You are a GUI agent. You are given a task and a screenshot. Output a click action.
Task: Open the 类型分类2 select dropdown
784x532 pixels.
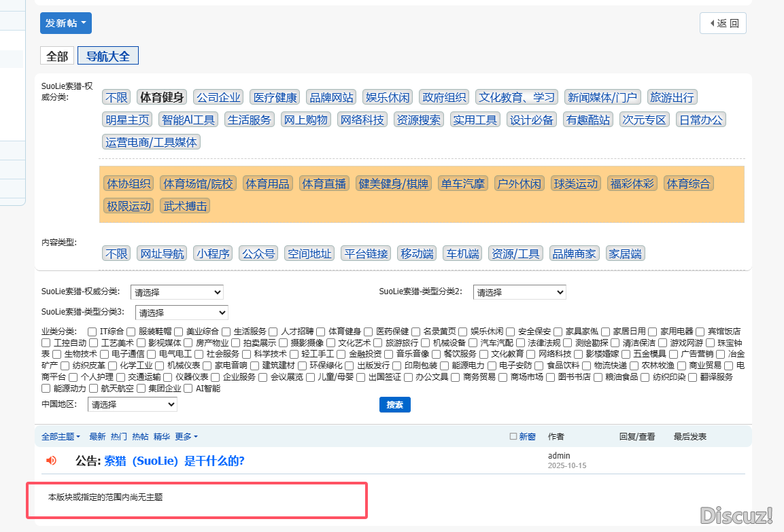tap(519, 292)
